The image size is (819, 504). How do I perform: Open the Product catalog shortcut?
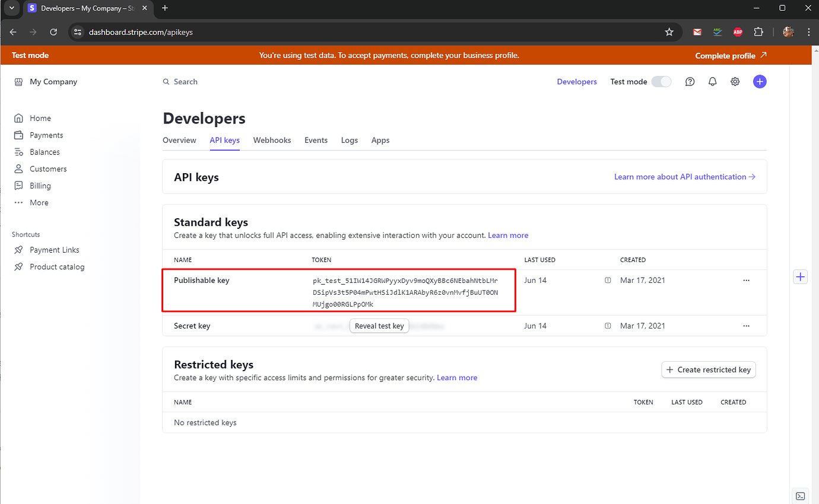[56, 266]
